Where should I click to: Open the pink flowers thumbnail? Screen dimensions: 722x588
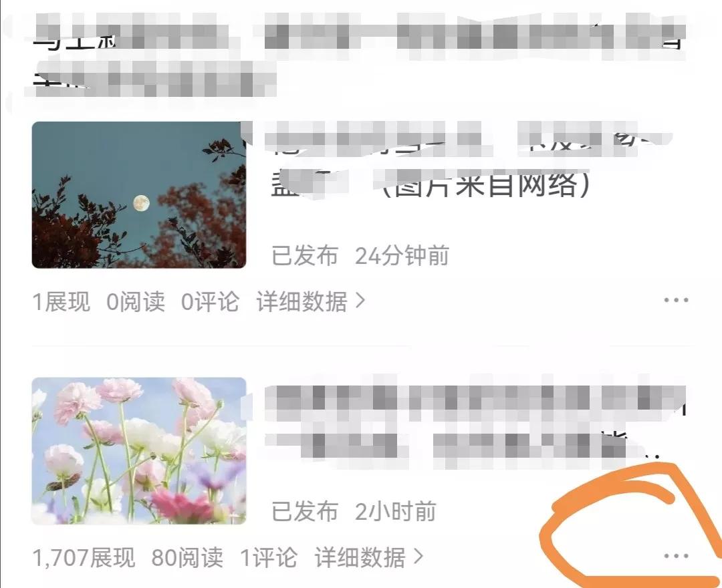(139, 451)
